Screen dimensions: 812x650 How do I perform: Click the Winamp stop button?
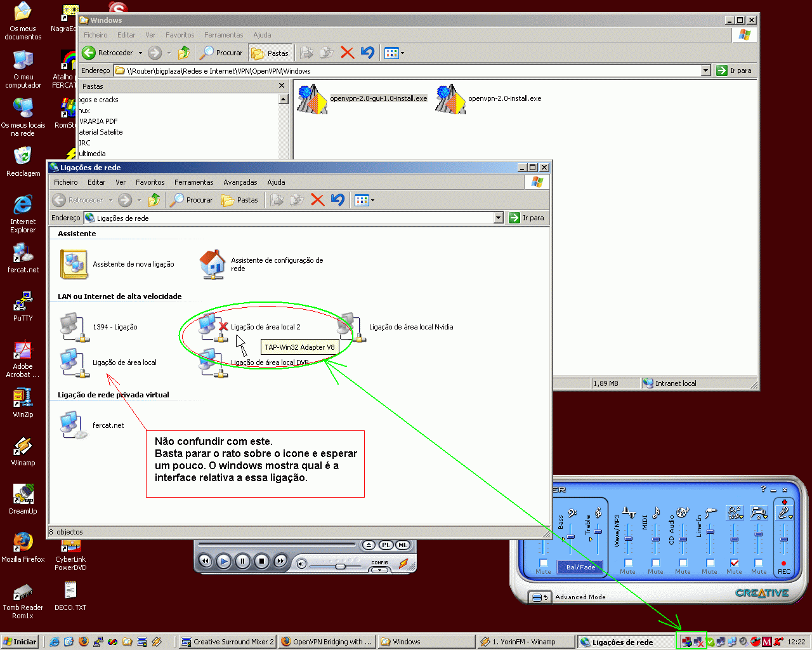point(261,561)
